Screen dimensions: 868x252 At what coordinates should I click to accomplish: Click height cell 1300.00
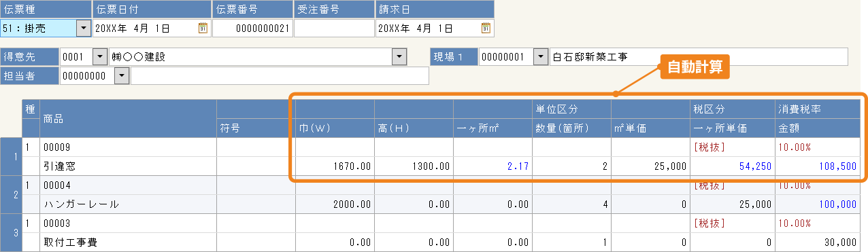[x=414, y=166]
